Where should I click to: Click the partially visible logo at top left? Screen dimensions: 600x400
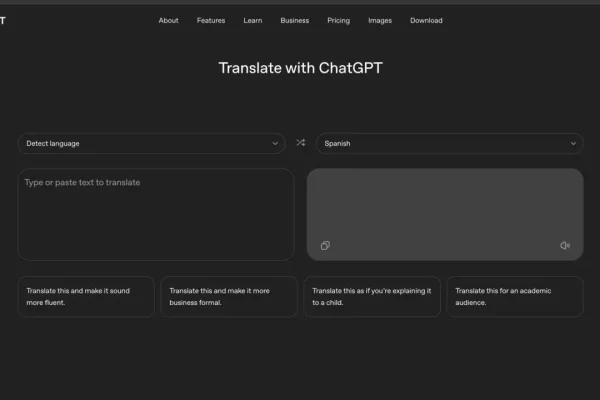tap(3, 20)
